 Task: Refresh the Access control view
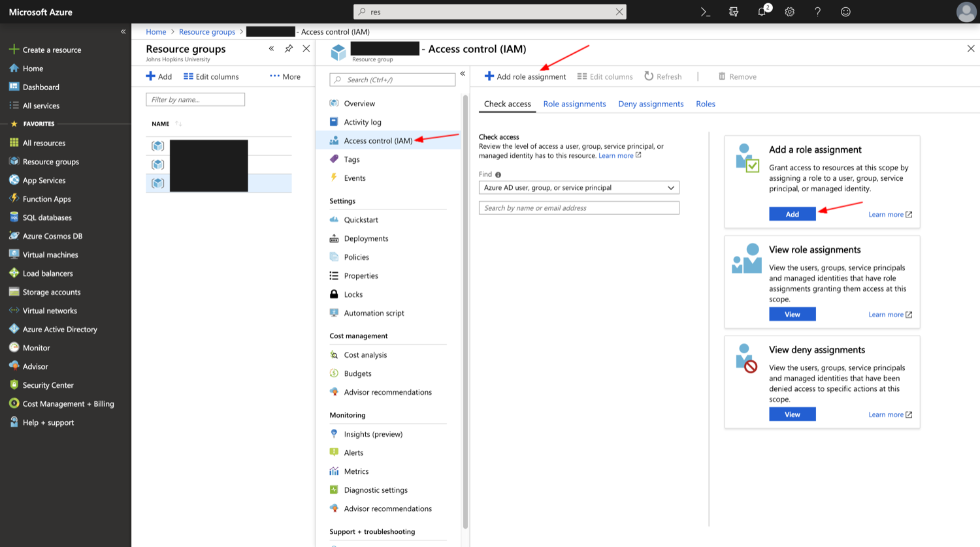click(662, 76)
